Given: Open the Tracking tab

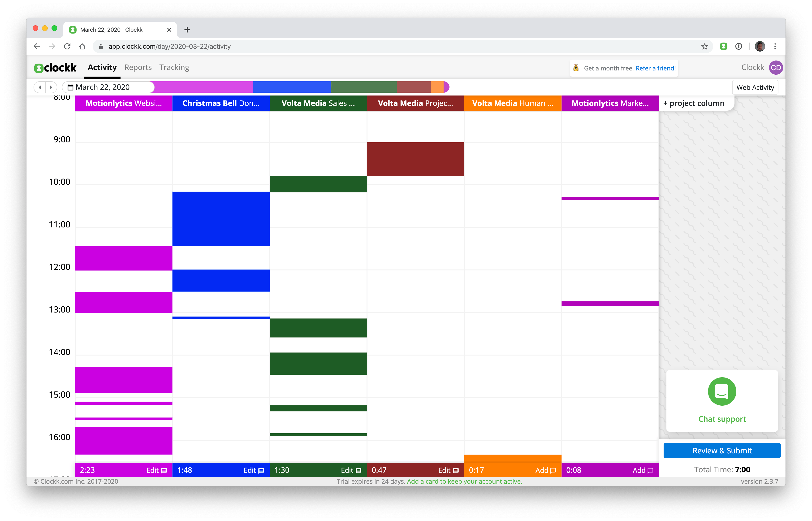Looking at the screenshot, I should (x=174, y=67).
